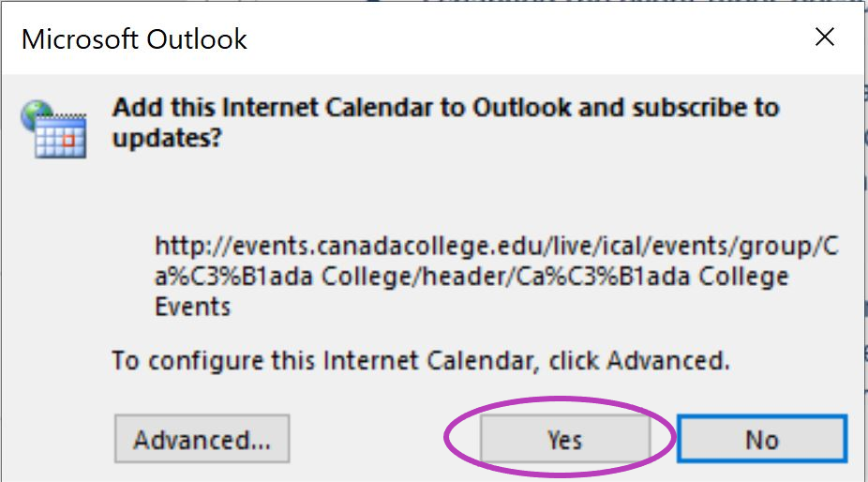
Task: Select the "To configure this Internet Calendar" sentence
Action: (x=421, y=361)
